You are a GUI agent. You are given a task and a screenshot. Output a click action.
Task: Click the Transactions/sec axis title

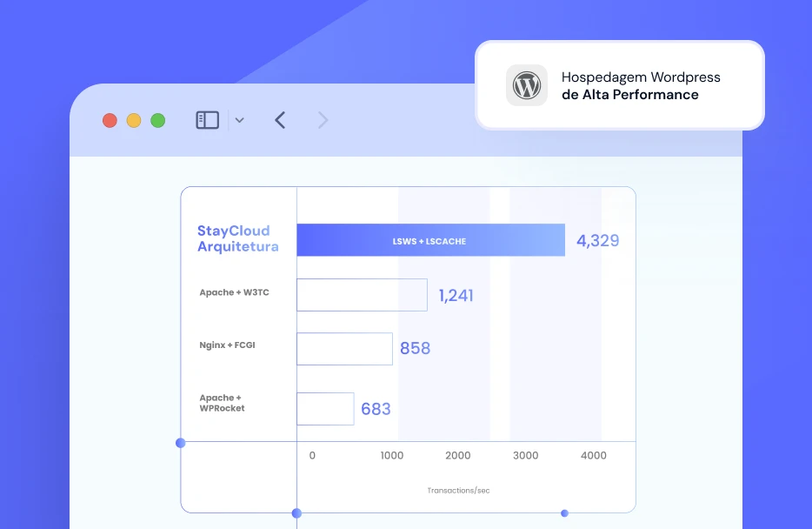click(x=458, y=491)
